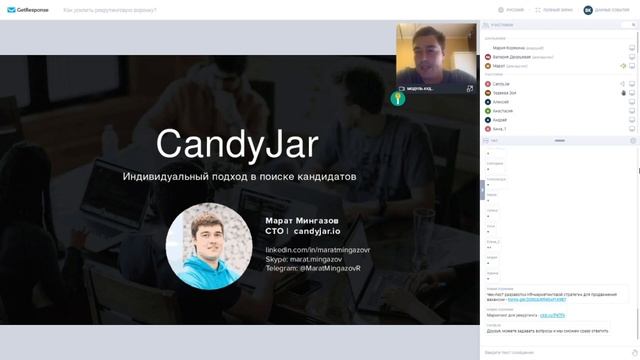Screen dimensions: 640x360
Task: Open the language selector in the header
Action: [511, 10]
